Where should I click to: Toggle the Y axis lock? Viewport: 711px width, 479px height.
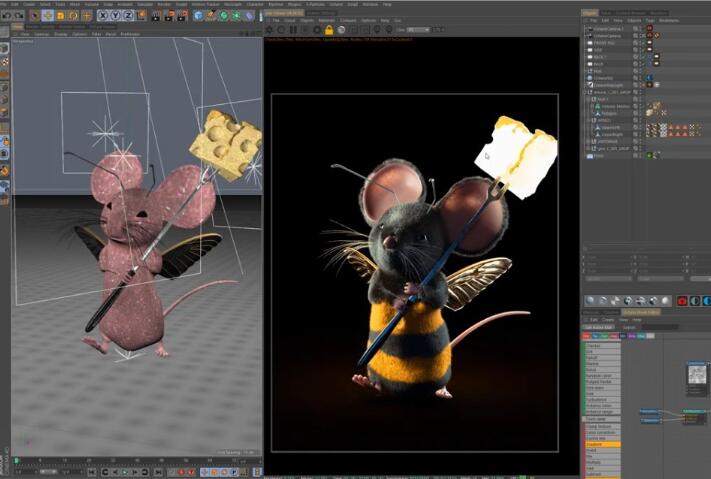pos(116,15)
